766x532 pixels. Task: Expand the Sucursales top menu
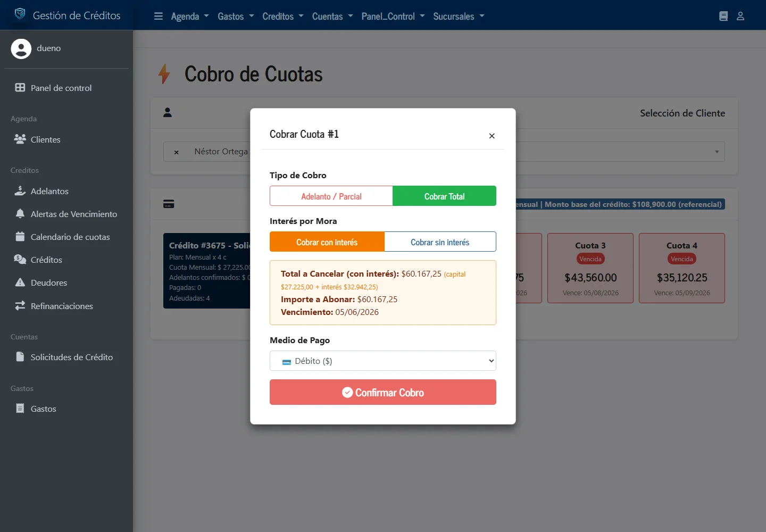(459, 16)
